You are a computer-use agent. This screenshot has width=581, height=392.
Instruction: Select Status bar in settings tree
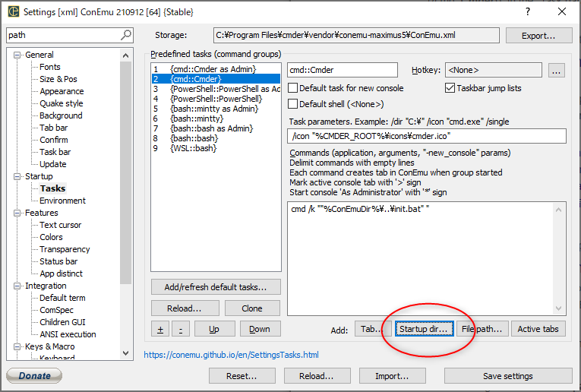[58, 261]
